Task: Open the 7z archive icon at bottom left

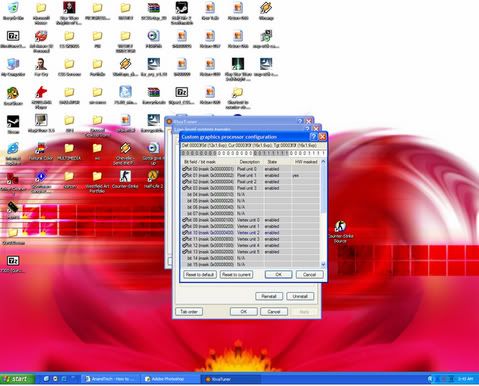Action: click(x=13, y=264)
